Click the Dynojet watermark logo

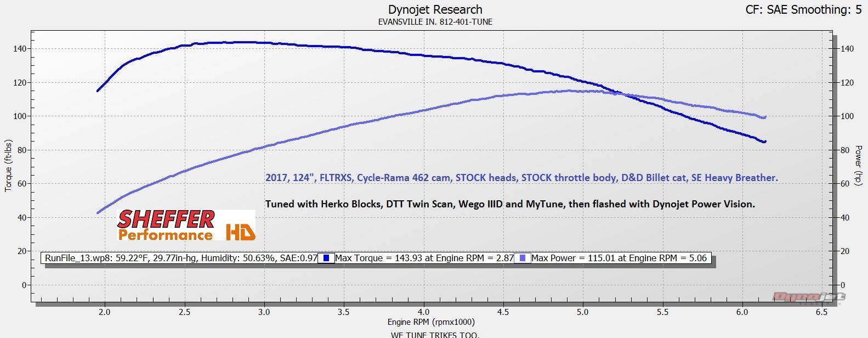coord(809,297)
